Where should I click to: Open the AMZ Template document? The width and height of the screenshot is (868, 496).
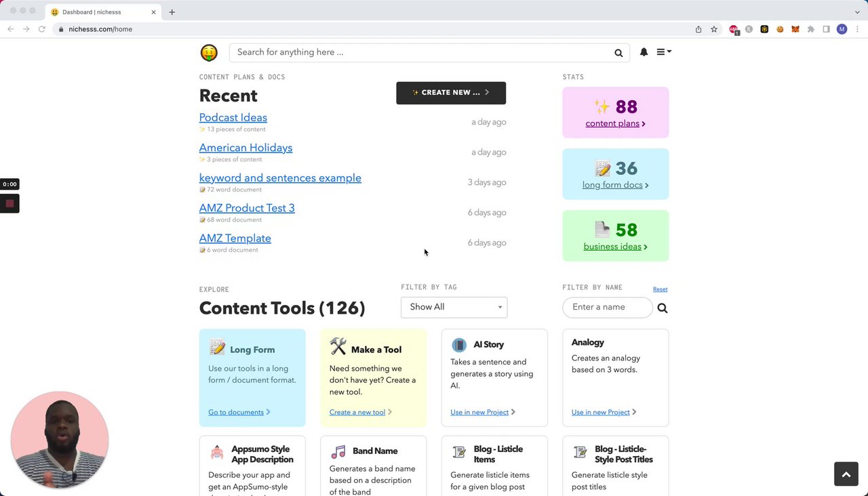tap(235, 238)
